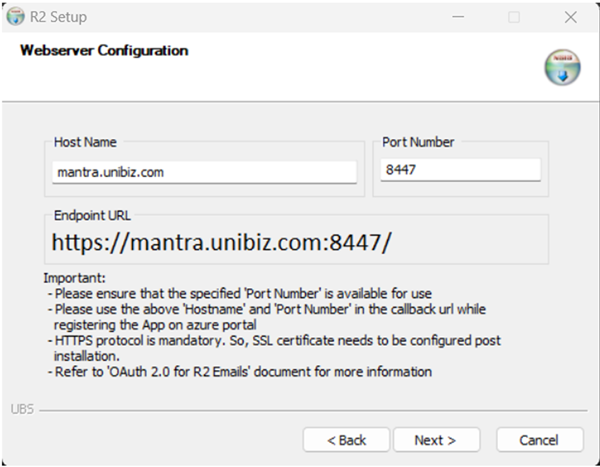
Task: Select the Port Number group label
Action: [421, 143]
